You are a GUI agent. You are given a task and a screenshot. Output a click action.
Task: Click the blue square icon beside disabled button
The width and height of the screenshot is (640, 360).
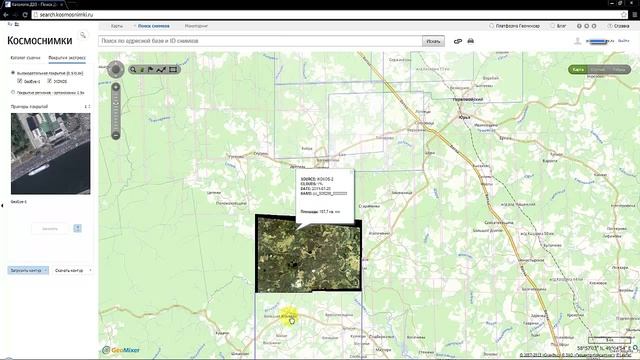point(77,228)
